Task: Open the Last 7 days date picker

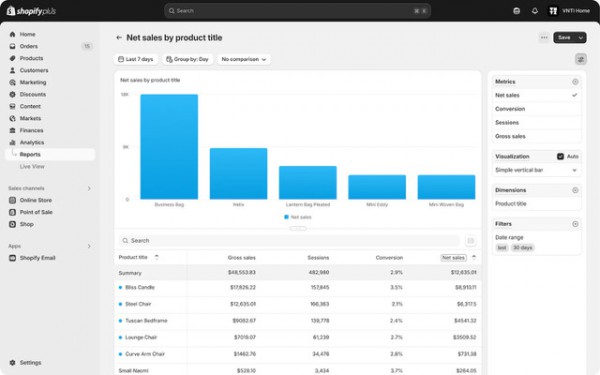Action: click(x=136, y=59)
